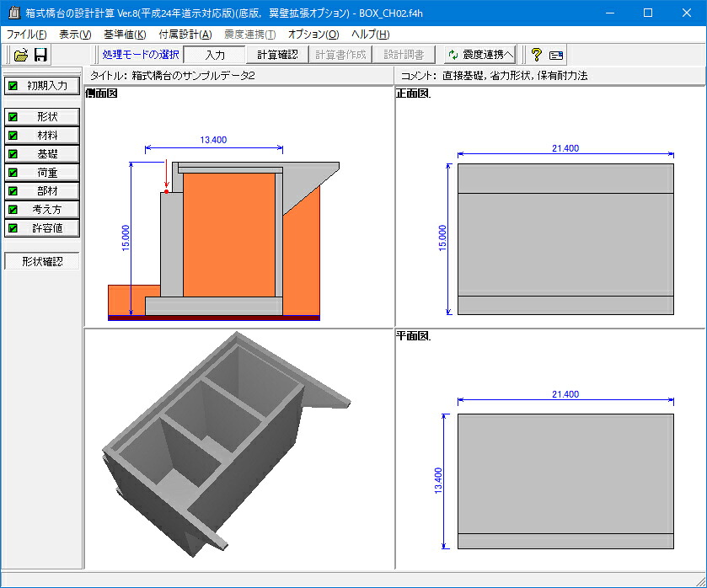
Task: Open the 考え方 input section
Action: 42,209
